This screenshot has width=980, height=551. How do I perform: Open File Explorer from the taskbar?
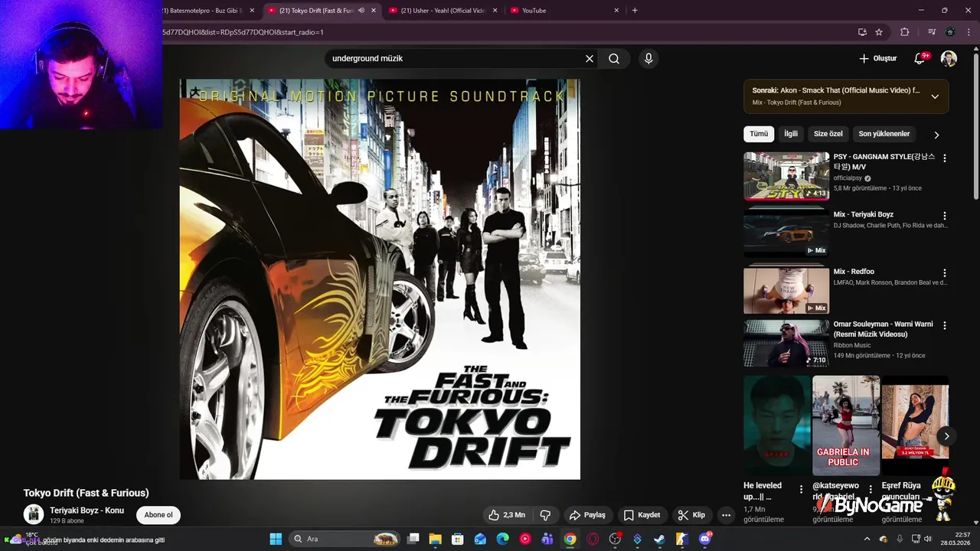point(435,539)
